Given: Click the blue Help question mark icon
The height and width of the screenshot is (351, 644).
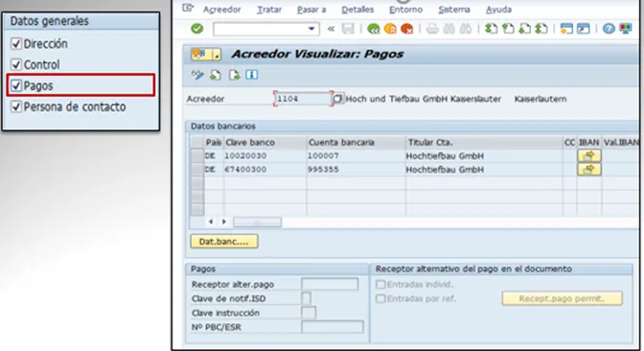Looking at the screenshot, I should [609, 29].
